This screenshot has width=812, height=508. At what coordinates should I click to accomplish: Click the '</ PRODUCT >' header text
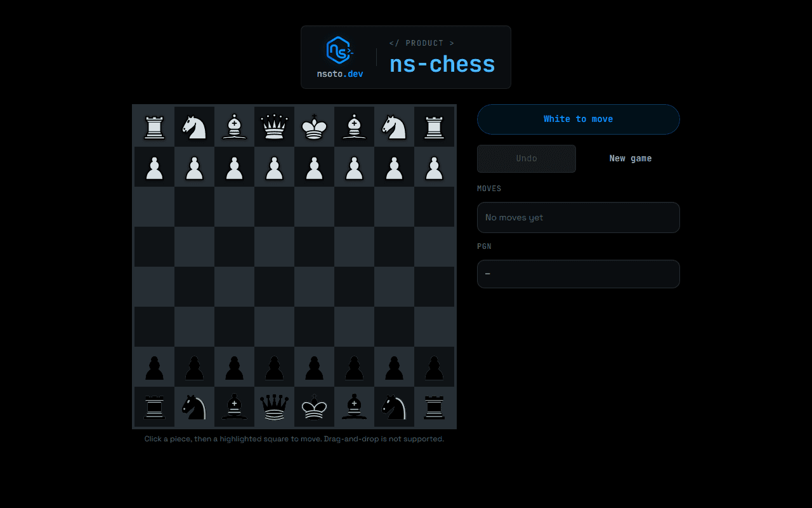coord(422,43)
